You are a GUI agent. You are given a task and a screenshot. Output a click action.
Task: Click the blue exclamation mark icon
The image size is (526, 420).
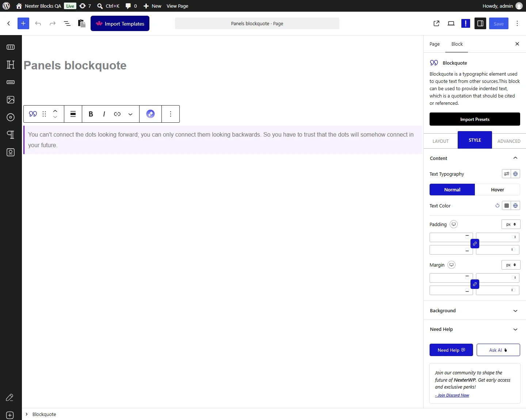coord(466,23)
